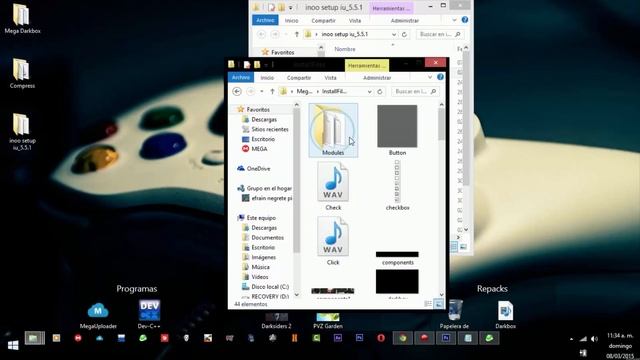
Task: Select PVZ Garden desktop shortcut
Action: [x=328, y=321]
